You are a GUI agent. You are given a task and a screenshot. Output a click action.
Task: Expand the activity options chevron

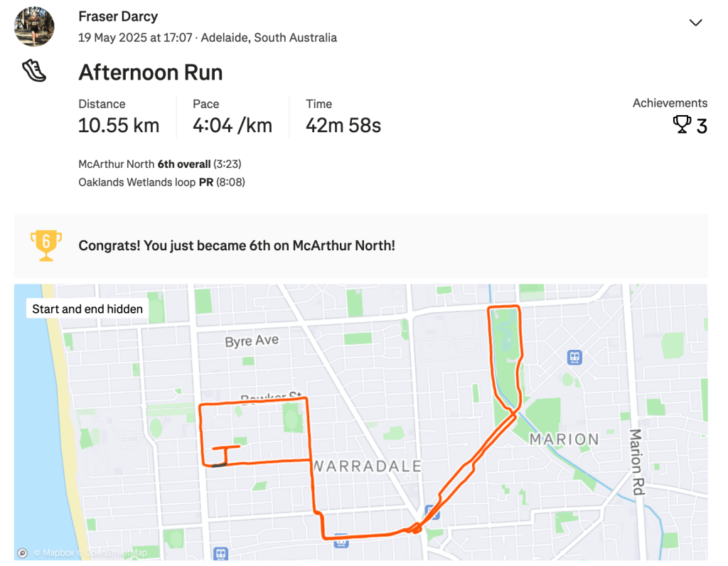[x=695, y=23]
